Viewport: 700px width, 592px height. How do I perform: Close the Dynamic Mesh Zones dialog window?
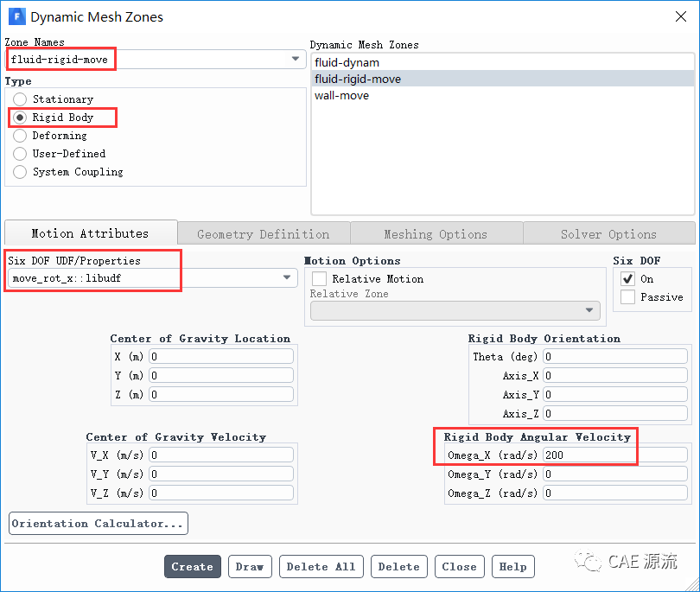(x=680, y=16)
